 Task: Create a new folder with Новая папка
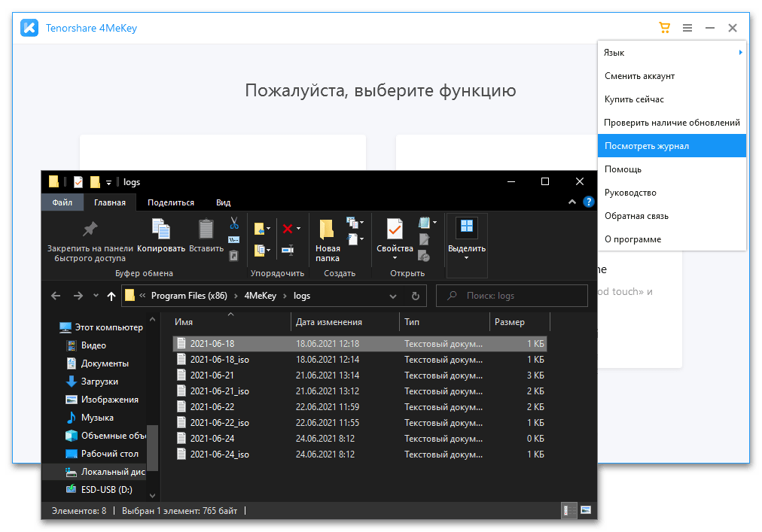point(327,240)
